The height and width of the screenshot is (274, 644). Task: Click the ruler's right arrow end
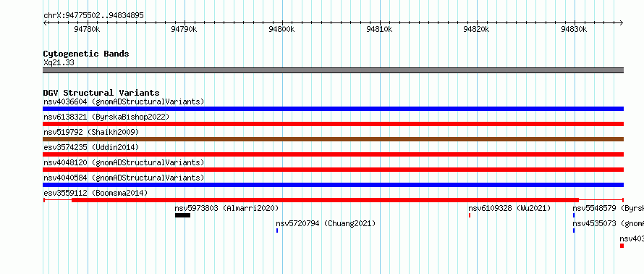tap(622, 23)
